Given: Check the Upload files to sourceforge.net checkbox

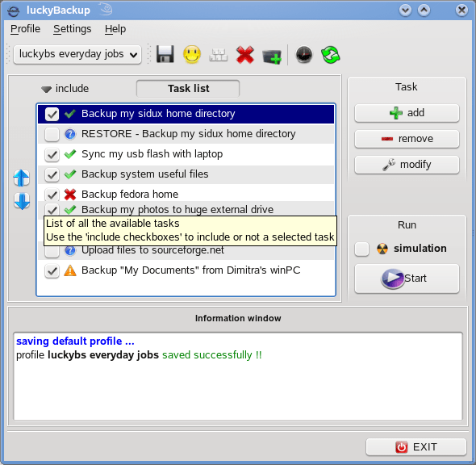Looking at the screenshot, I should (x=52, y=252).
